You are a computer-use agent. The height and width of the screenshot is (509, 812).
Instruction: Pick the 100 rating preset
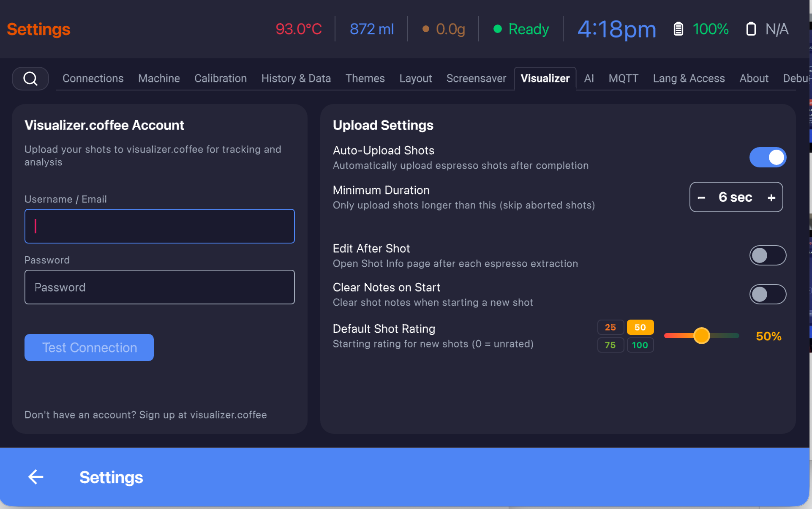640,345
